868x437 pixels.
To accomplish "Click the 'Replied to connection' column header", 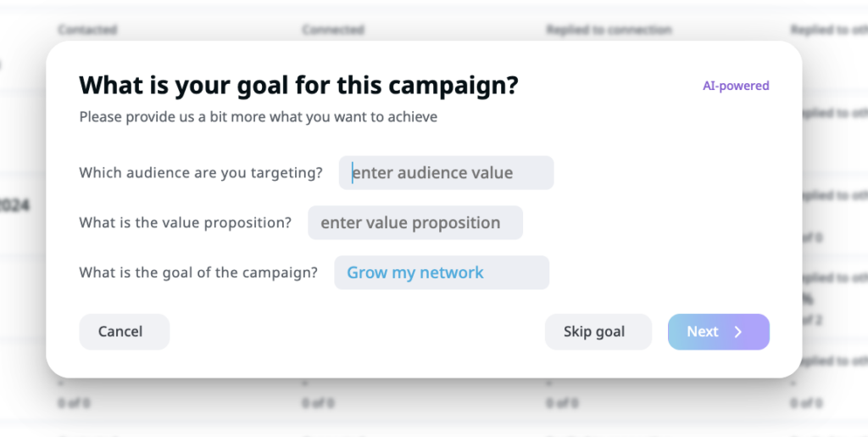I will point(608,30).
